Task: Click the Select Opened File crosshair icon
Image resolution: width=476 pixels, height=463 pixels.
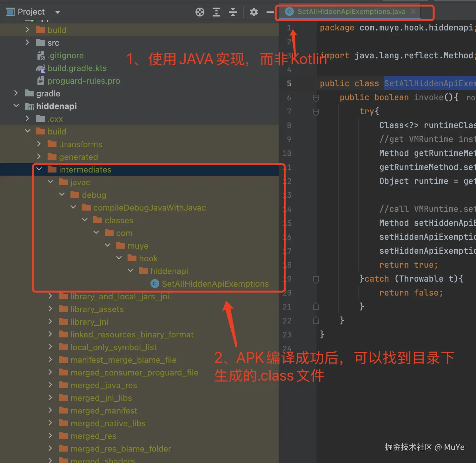Action: 200,12
